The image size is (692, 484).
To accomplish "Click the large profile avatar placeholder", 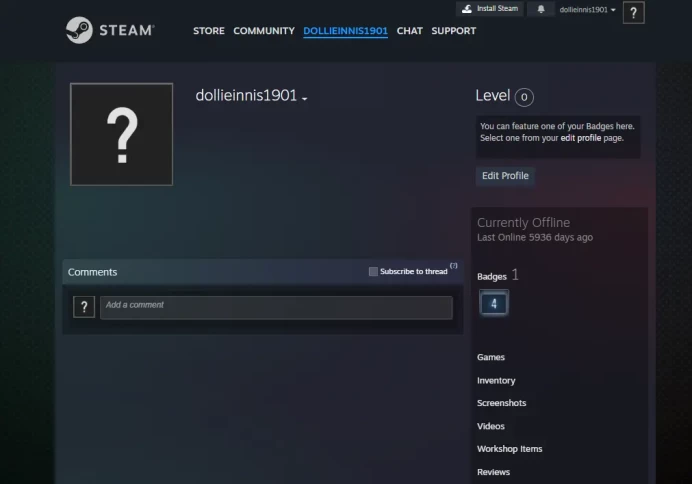I will pos(121,134).
